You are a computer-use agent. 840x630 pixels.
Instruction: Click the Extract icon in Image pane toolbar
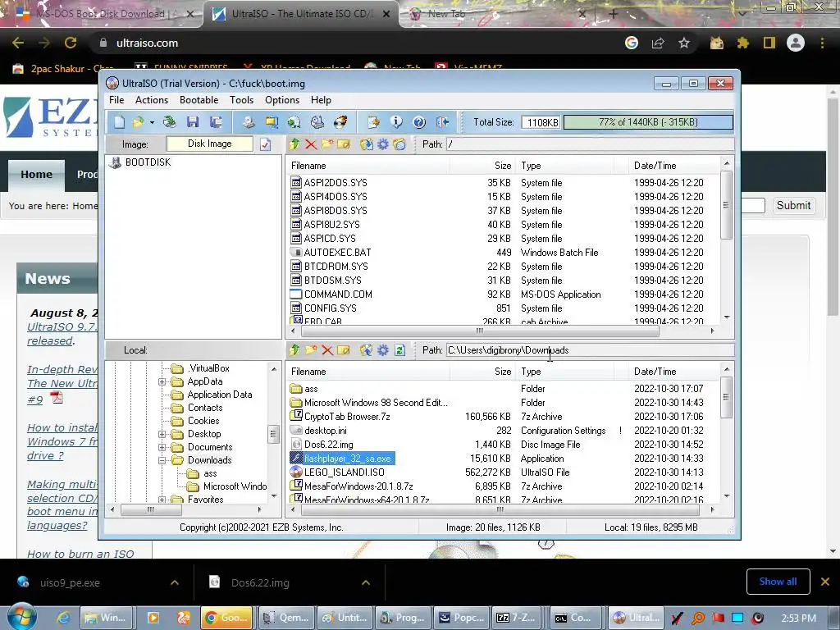367,144
